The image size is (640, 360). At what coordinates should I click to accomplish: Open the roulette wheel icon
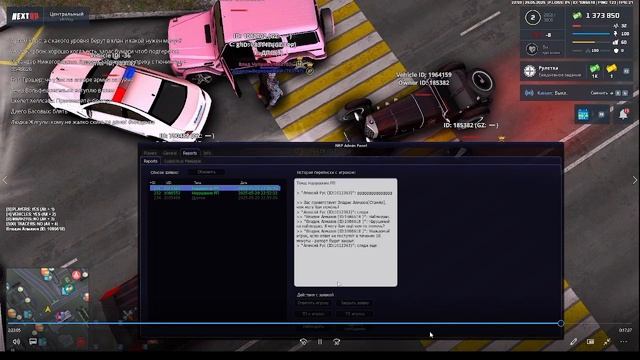pos(529,71)
